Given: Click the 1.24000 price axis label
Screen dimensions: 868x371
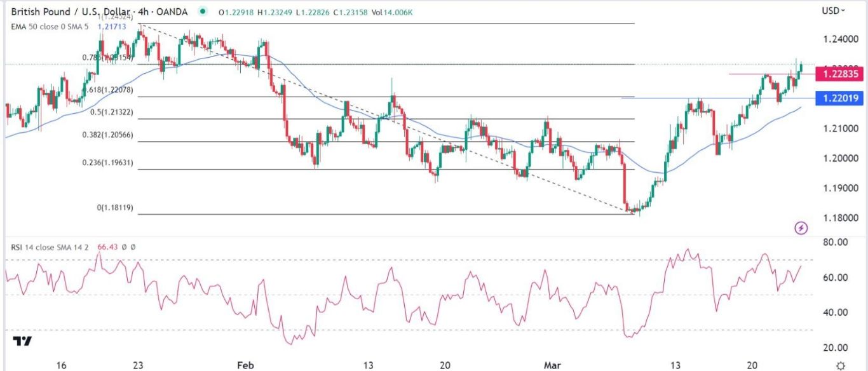Looking at the screenshot, I should tap(836, 39).
